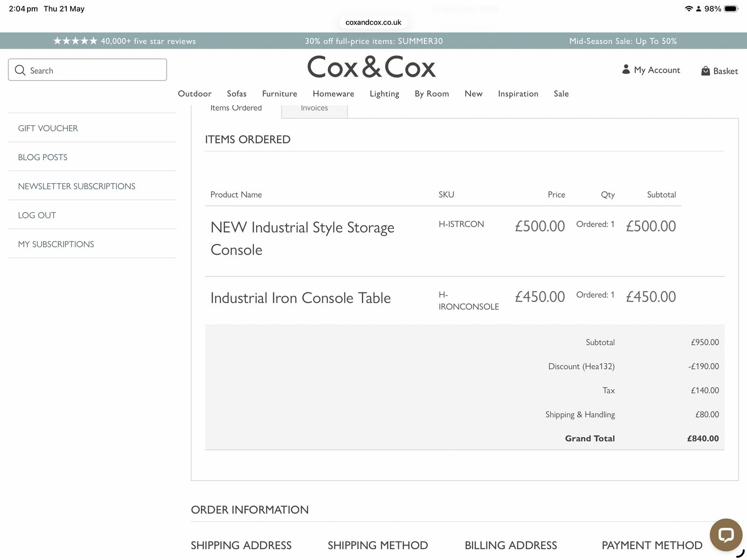Viewport: 747px width, 560px height.
Task: Open the By Room menu
Action: 432,94
